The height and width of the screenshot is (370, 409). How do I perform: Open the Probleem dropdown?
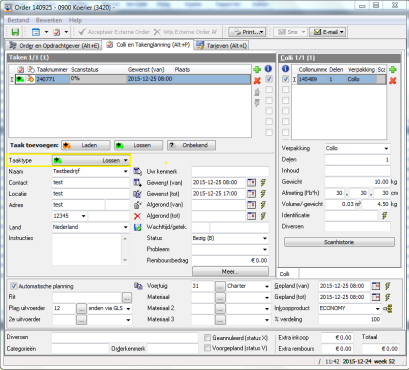coord(265,249)
